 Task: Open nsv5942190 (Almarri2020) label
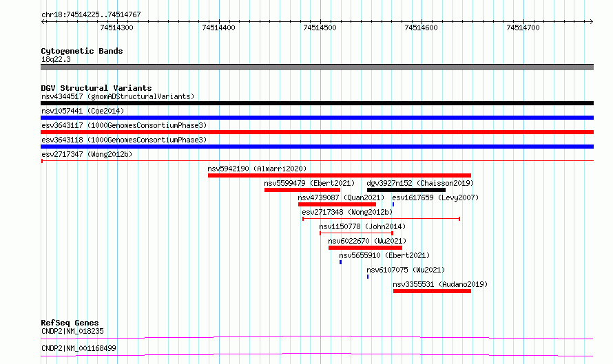257,169
